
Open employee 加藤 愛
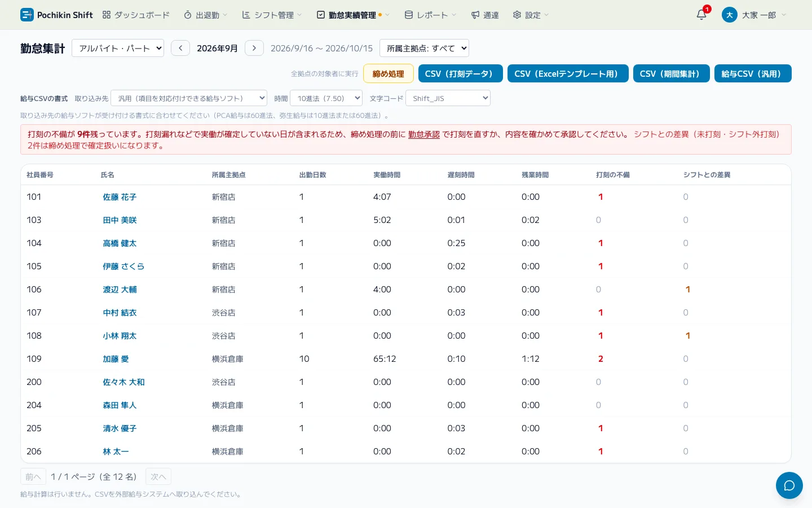pos(116,359)
